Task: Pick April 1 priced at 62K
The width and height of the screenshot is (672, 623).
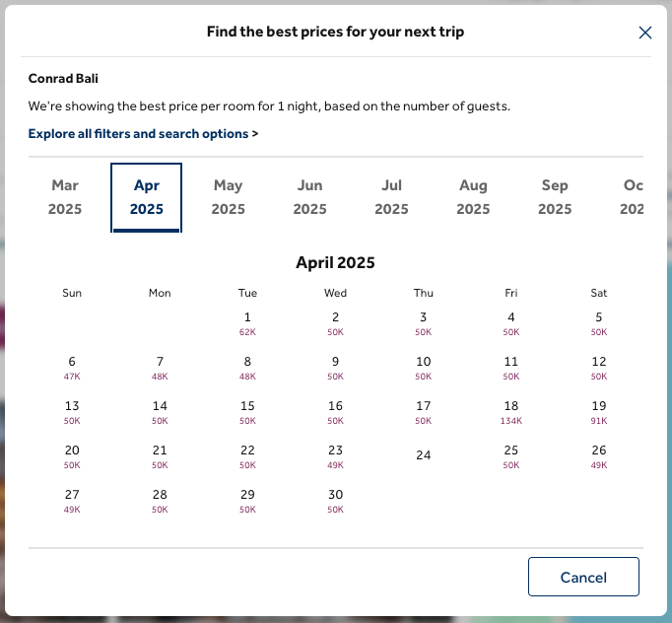Action: [247, 323]
